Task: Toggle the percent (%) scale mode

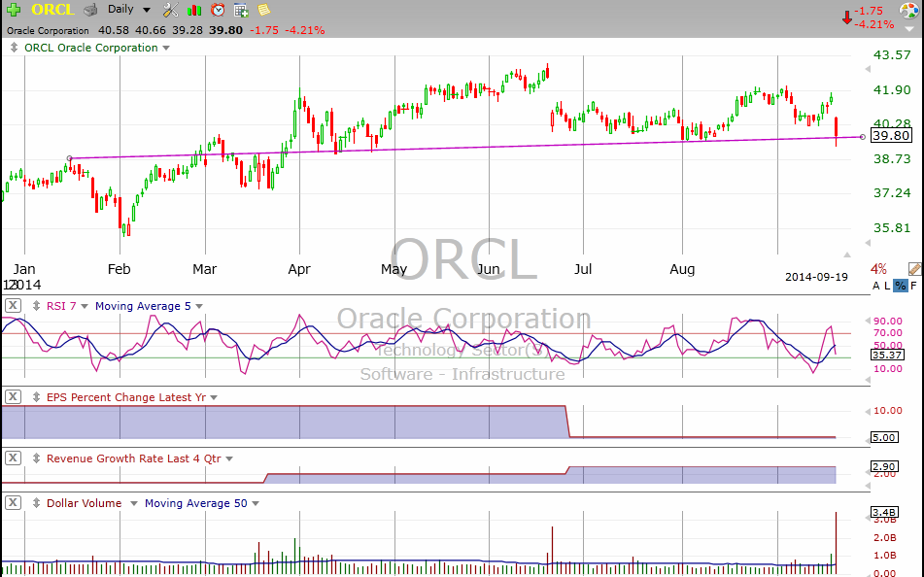Action: (900, 286)
